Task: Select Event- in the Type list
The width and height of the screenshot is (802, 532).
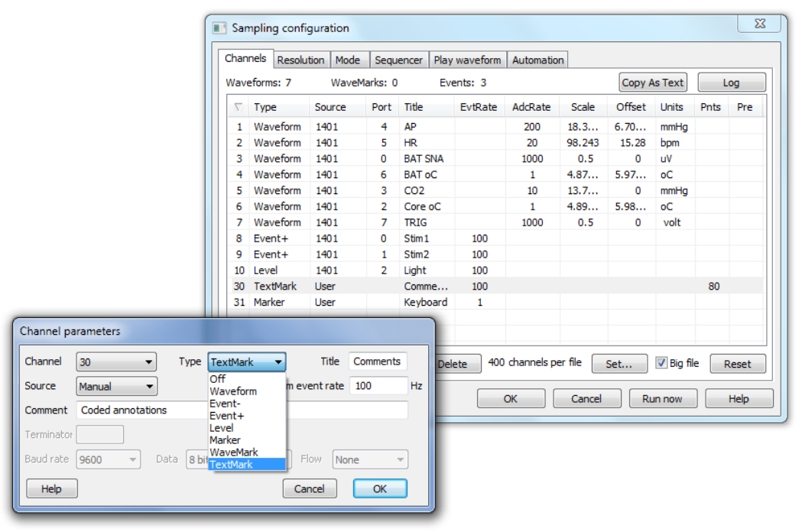Action: [246, 404]
